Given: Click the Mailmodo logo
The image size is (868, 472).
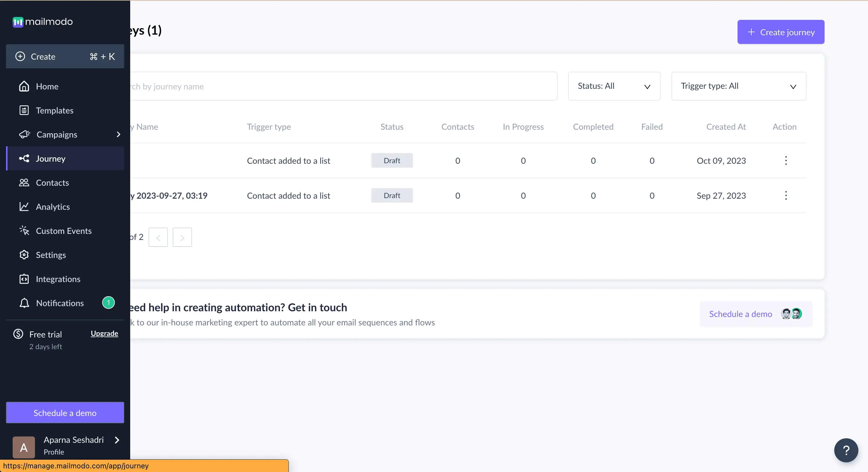Looking at the screenshot, I should (42, 22).
